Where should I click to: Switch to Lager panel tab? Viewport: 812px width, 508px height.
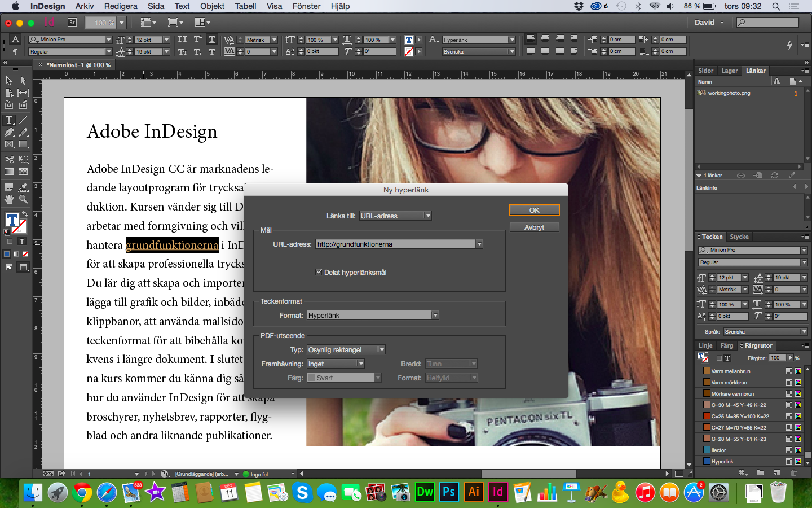(730, 71)
